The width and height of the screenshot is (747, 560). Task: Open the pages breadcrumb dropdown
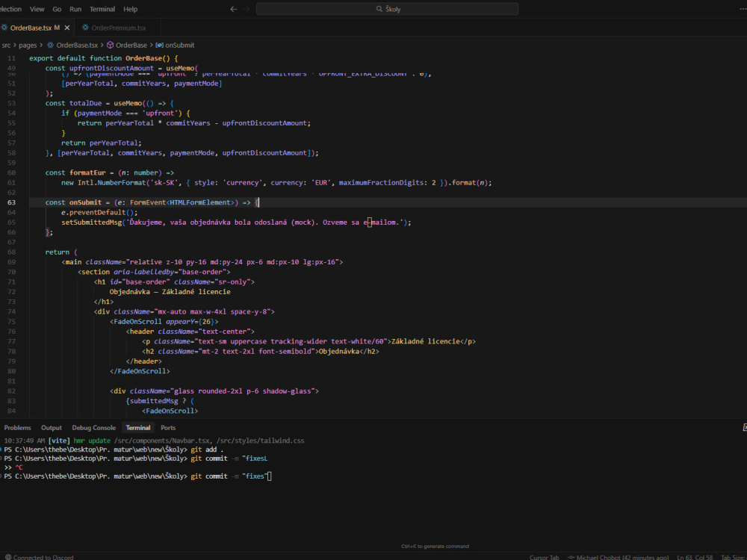pos(30,45)
